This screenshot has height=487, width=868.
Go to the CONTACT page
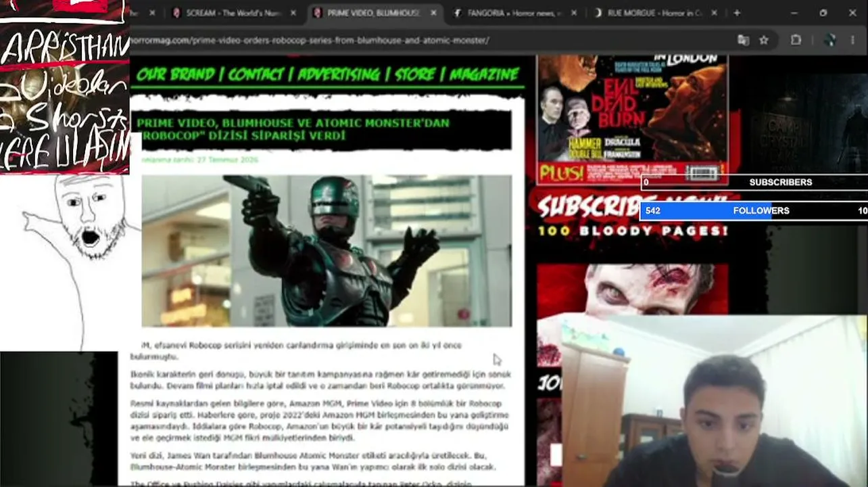pos(256,74)
